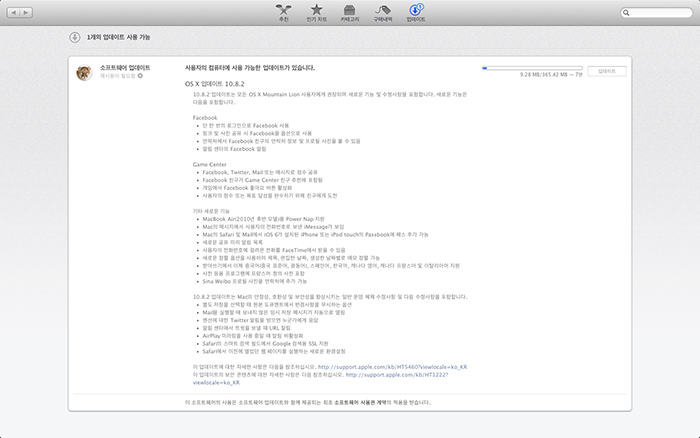Click the '9.28 MB/365.42 MB — 7분' status
Screen dimensions: 700x438
551,75
